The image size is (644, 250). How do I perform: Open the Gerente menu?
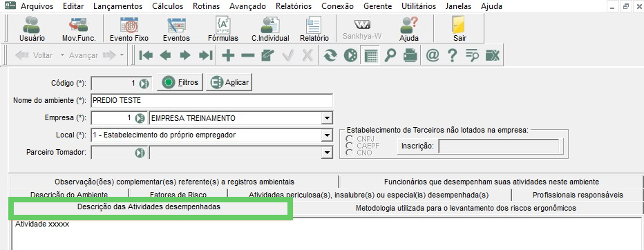377,6
